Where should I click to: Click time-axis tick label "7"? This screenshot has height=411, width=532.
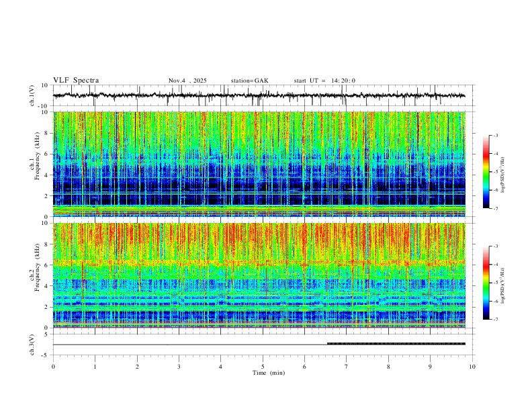[347, 367]
